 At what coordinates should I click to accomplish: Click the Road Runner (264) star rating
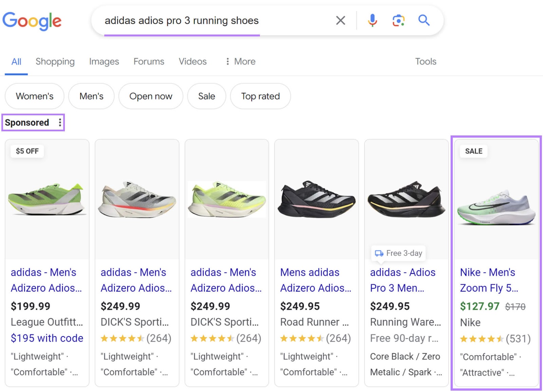point(315,338)
